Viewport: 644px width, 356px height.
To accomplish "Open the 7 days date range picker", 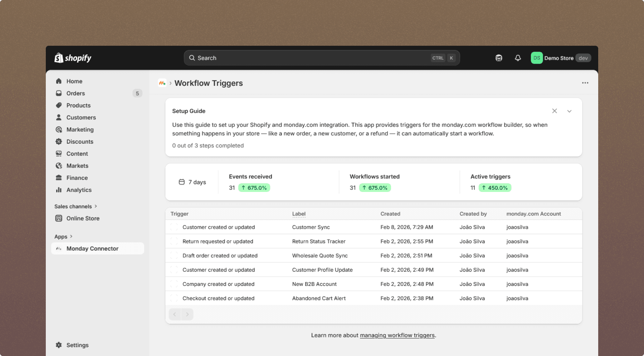I will pos(192,182).
